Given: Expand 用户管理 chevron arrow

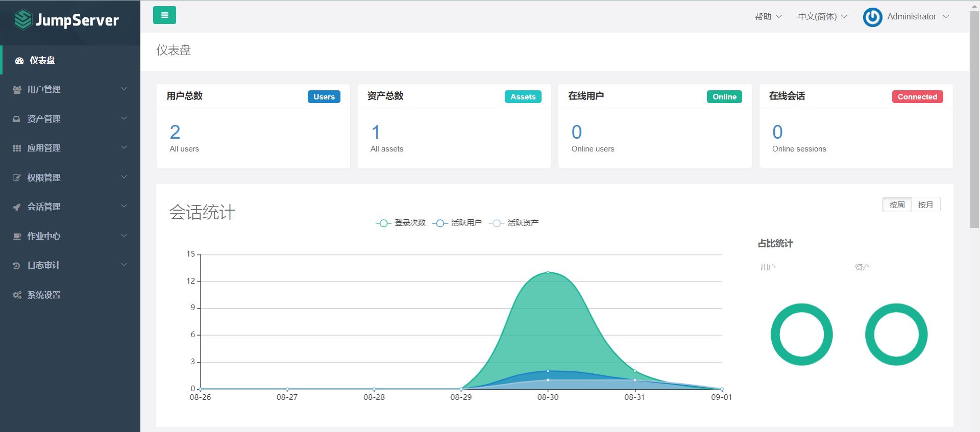Looking at the screenshot, I should click(124, 89).
